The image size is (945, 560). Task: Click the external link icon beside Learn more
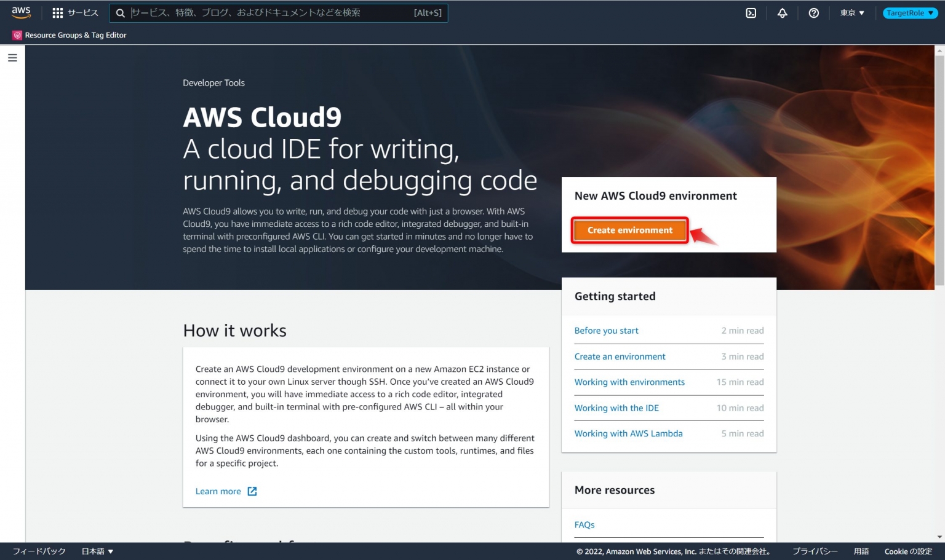252,491
